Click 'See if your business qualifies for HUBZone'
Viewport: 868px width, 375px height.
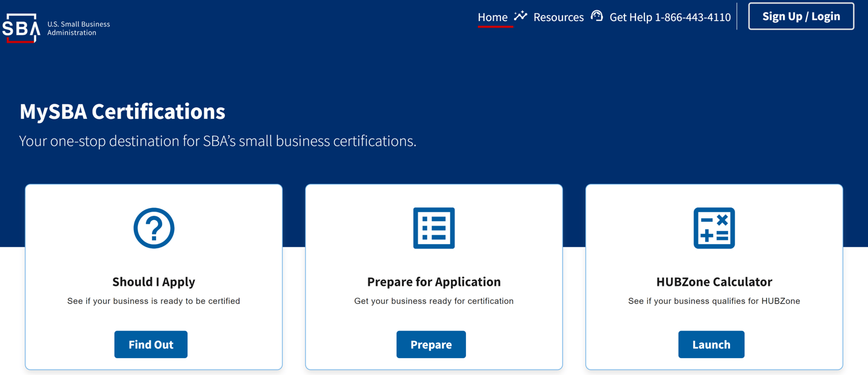(x=714, y=301)
